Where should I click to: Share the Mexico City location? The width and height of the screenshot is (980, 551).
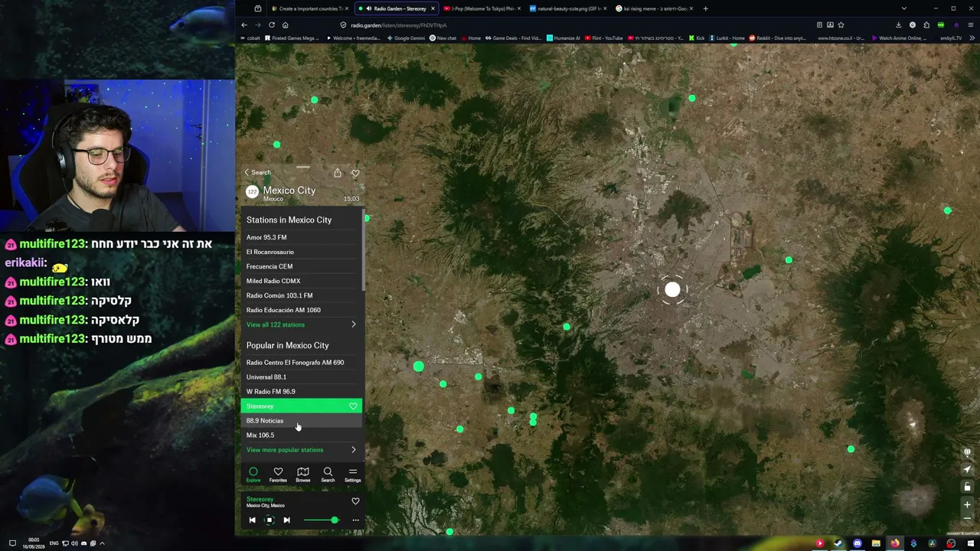pyautogui.click(x=338, y=173)
